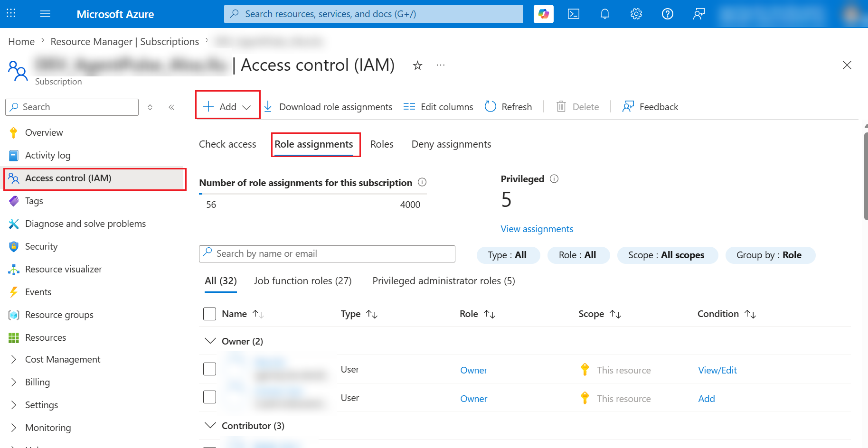
Task: Click info icon beside role assignments count
Action: click(422, 182)
